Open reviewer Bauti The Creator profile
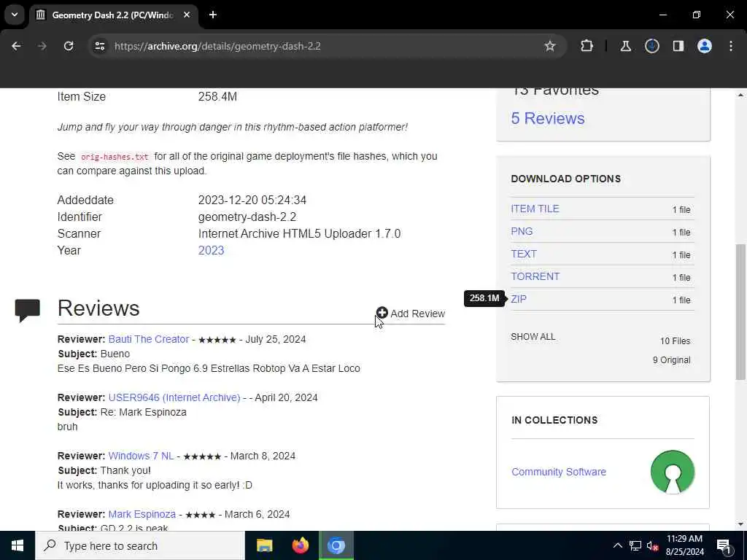 149,339
